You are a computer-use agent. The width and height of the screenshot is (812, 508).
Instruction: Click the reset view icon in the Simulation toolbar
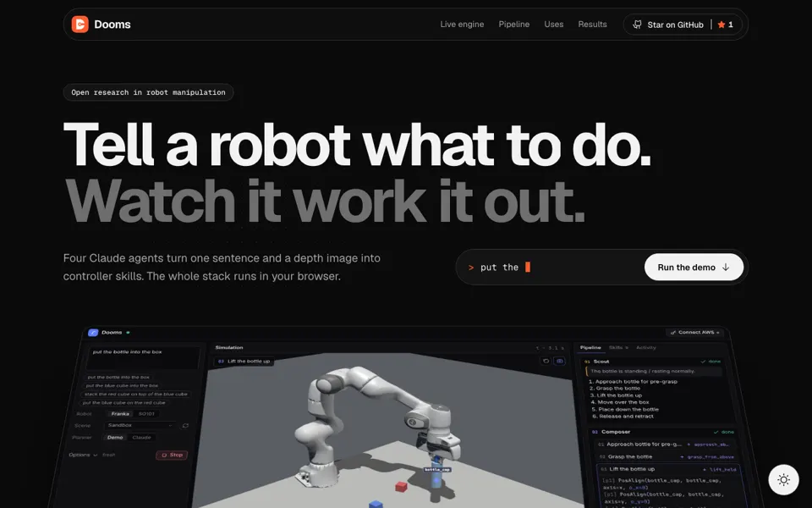point(546,361)
